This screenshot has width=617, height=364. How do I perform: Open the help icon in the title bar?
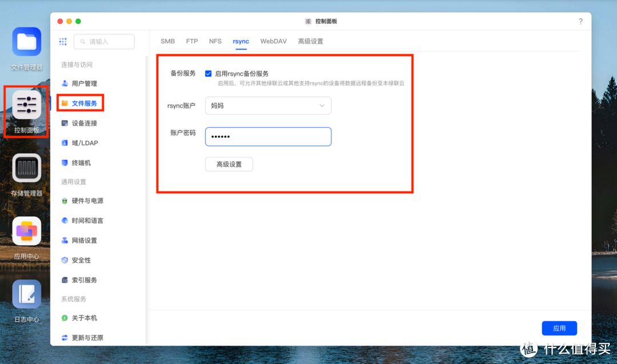click(580, 21)
